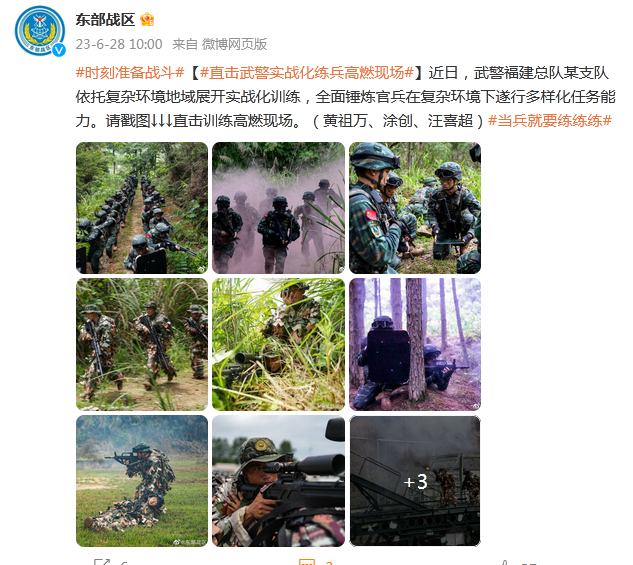Expand the +3 more photos thumbnail

point(415,481)
